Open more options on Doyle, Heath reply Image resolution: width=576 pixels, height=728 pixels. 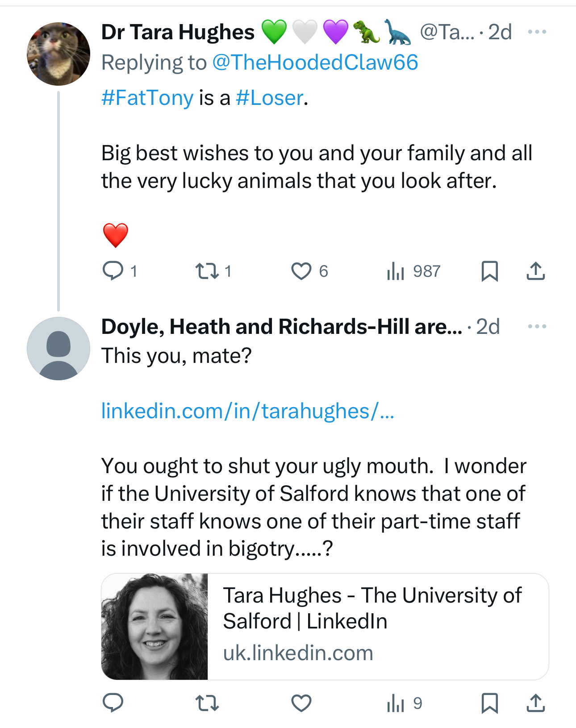[537, 326]
